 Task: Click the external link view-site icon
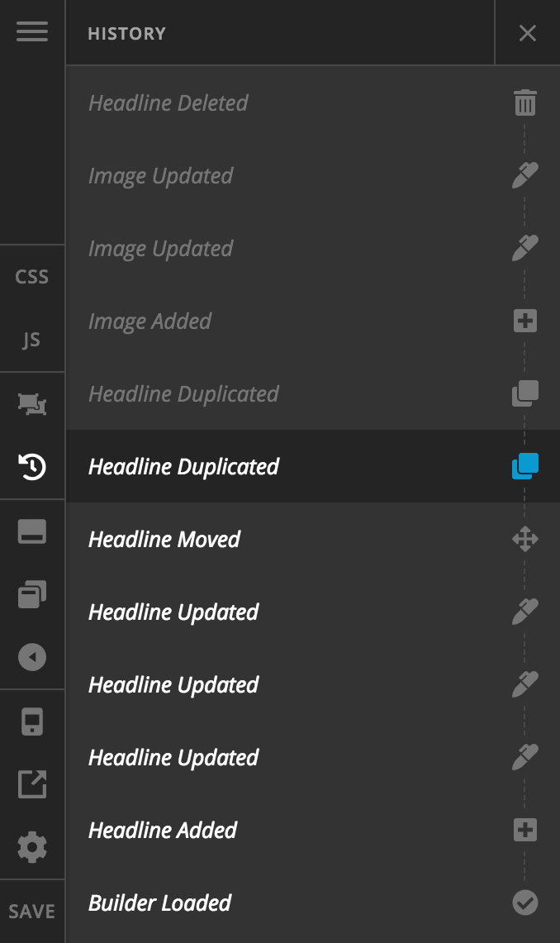tap(31, 784)
